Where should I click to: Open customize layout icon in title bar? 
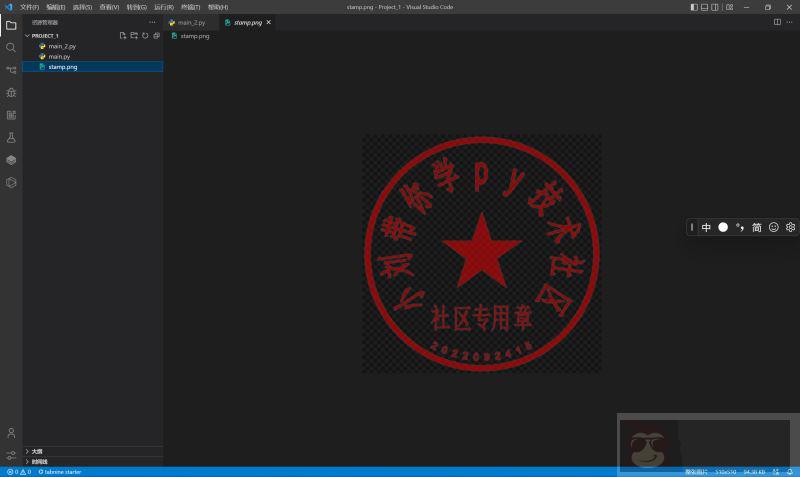pyautogui.click(x=730, y=7)
